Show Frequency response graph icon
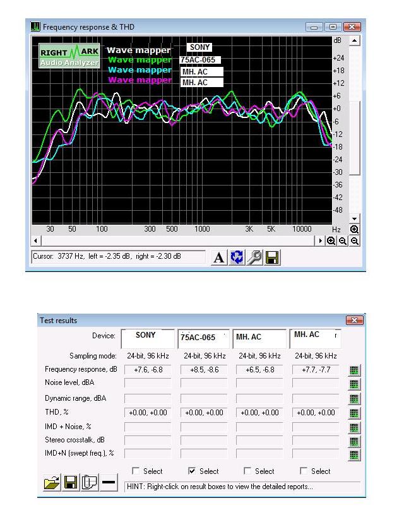The height and width of the screenshot is (532, 404). [354, 370]
